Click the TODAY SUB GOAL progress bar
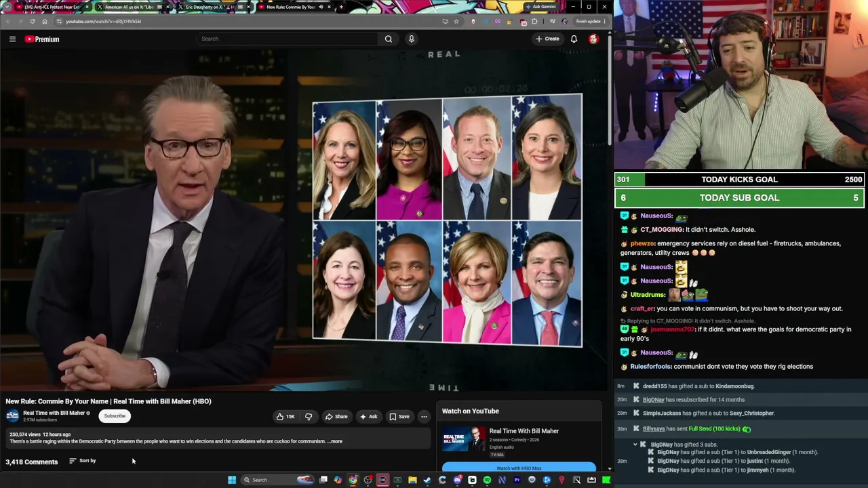 [x=739, y=198]
